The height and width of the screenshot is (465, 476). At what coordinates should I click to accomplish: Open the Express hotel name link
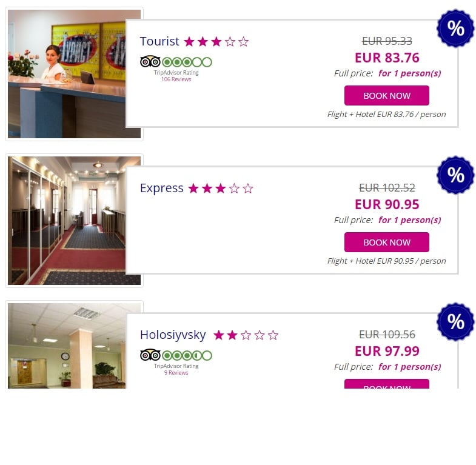[x=161, y=188]
